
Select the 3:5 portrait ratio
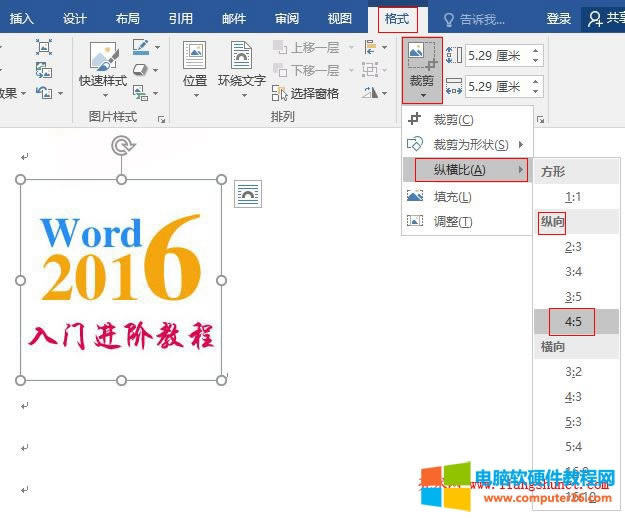pos(576,296)
